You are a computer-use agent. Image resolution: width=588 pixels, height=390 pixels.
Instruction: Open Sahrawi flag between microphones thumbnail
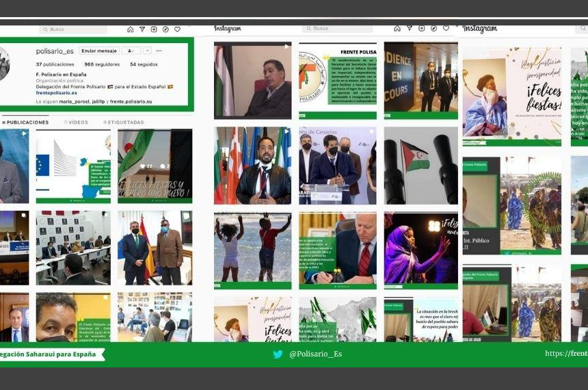click(x=420, y=166)
